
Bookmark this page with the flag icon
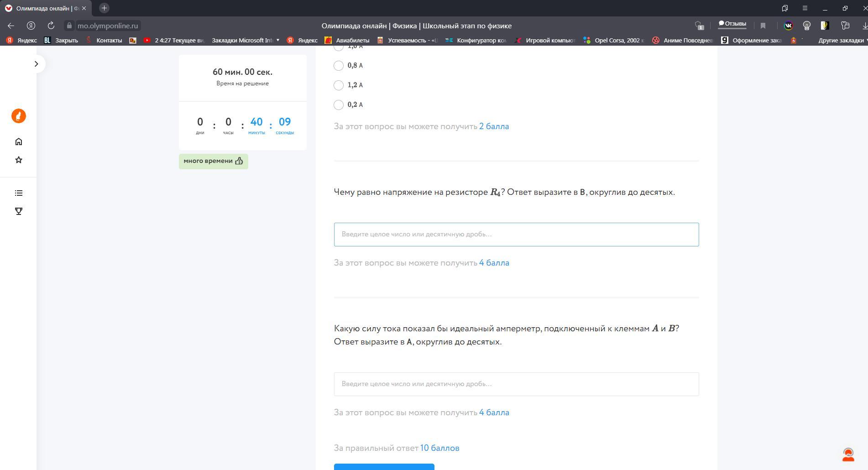(x=763, y=26)
